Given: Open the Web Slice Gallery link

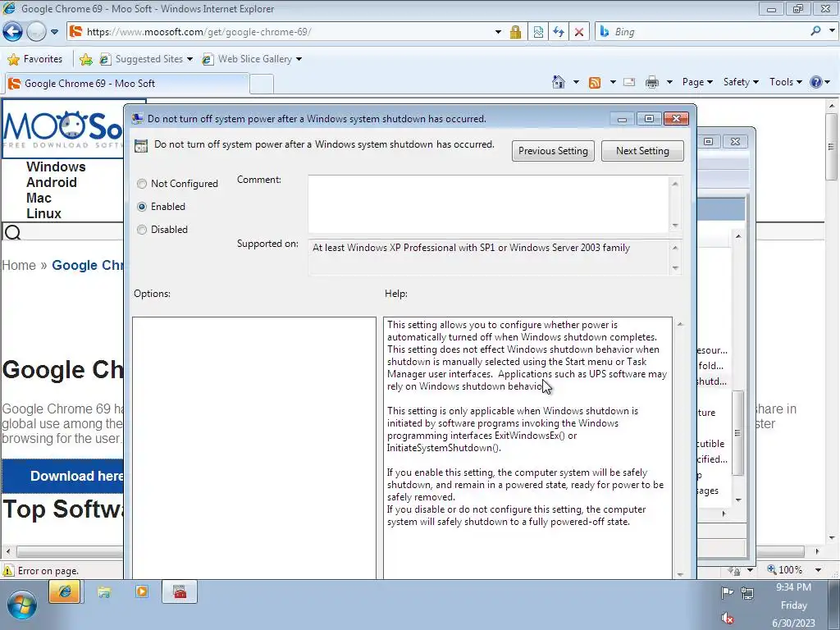Looking at the screenshot, I should click(251, 59).
